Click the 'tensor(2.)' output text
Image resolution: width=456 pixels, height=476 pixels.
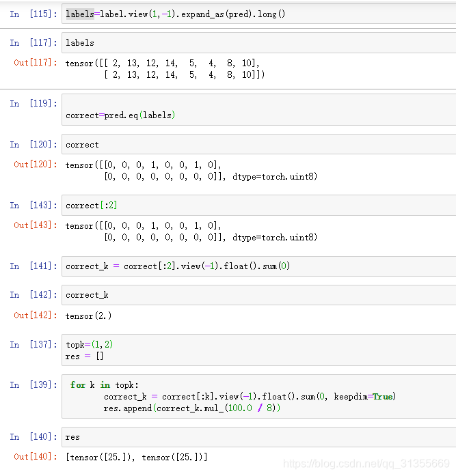(88, 316)
